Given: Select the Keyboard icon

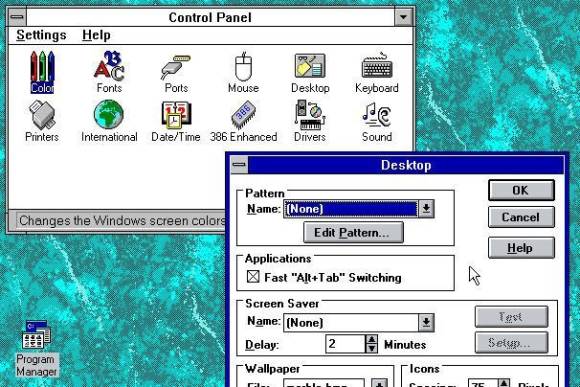Looking at the screenshot, I should [377, 72].
